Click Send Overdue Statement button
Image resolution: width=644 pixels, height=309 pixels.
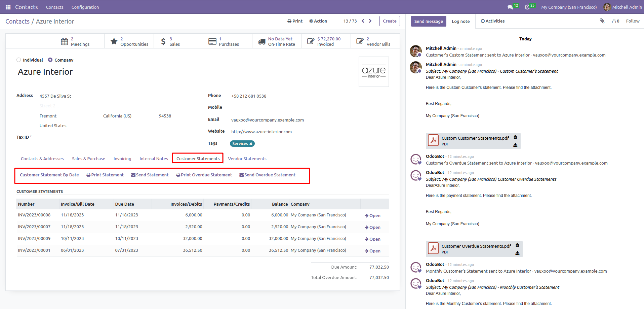[x=268, y=175]
